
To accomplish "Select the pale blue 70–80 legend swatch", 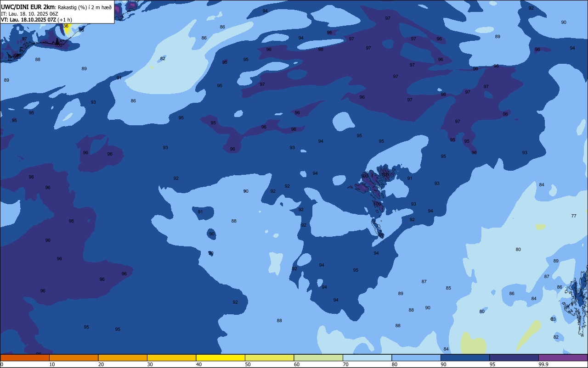I will pyautogui.click(x=367, y=357).
